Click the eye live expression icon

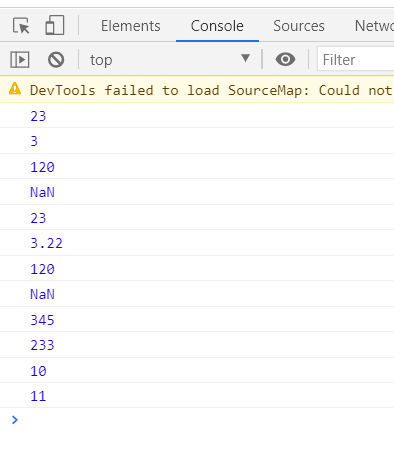(285, 59)
